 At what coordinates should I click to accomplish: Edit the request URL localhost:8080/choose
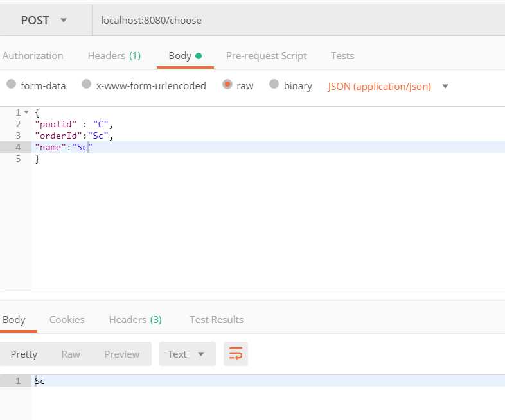[298, 21]
